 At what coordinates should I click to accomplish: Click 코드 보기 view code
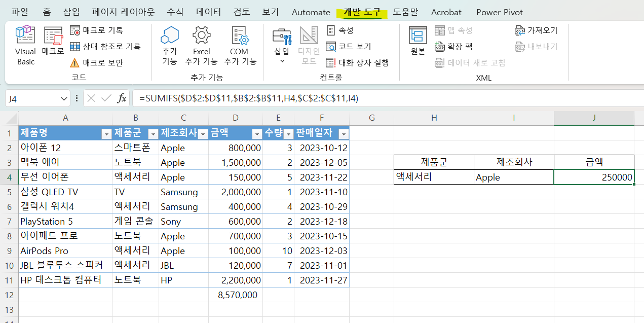point(349,47)
